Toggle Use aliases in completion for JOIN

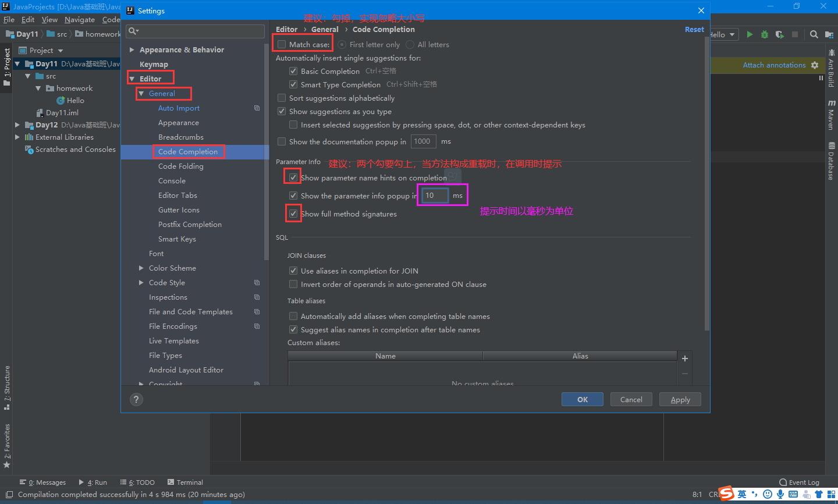[x=293, y=271]
